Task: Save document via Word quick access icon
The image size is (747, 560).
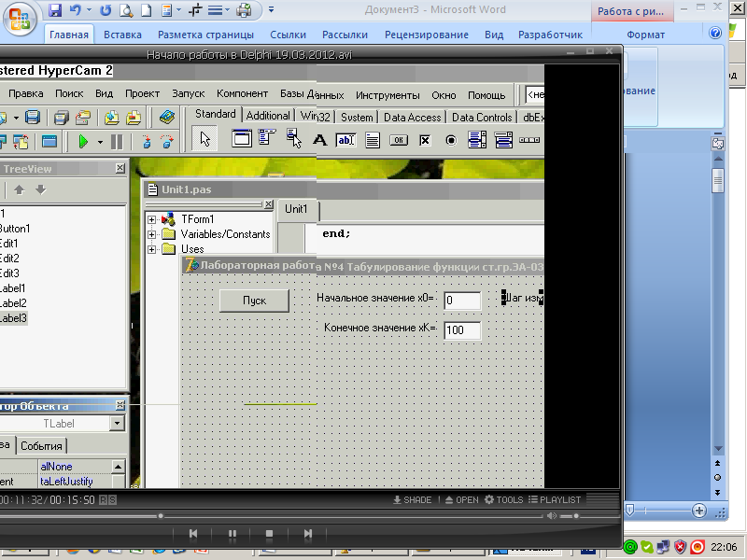Action: click(x=55, y=9)
